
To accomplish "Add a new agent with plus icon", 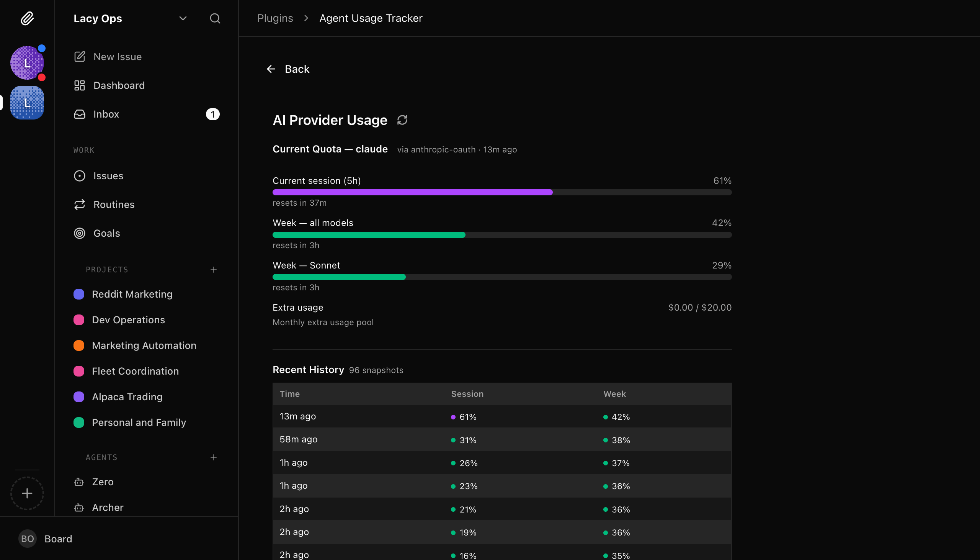I will pos(214,457).
